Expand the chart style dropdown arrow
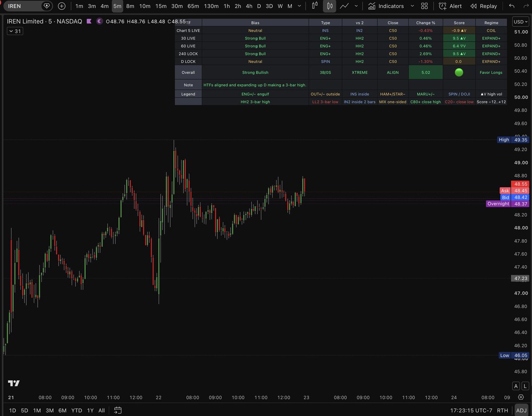The height and width of the screenshot is (416, 532). (x=356, y=6)
